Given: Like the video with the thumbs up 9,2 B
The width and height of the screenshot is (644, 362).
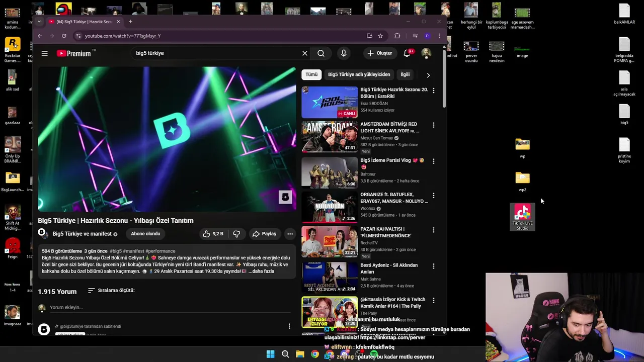Looking at the screenshot, I should [212, 234].
